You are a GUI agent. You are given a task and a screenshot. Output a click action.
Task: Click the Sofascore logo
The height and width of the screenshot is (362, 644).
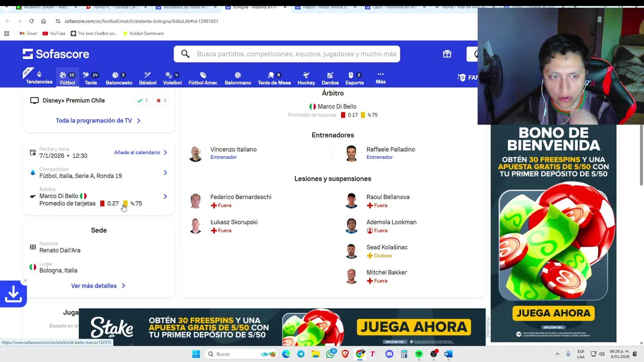click(x=56, y=54)
